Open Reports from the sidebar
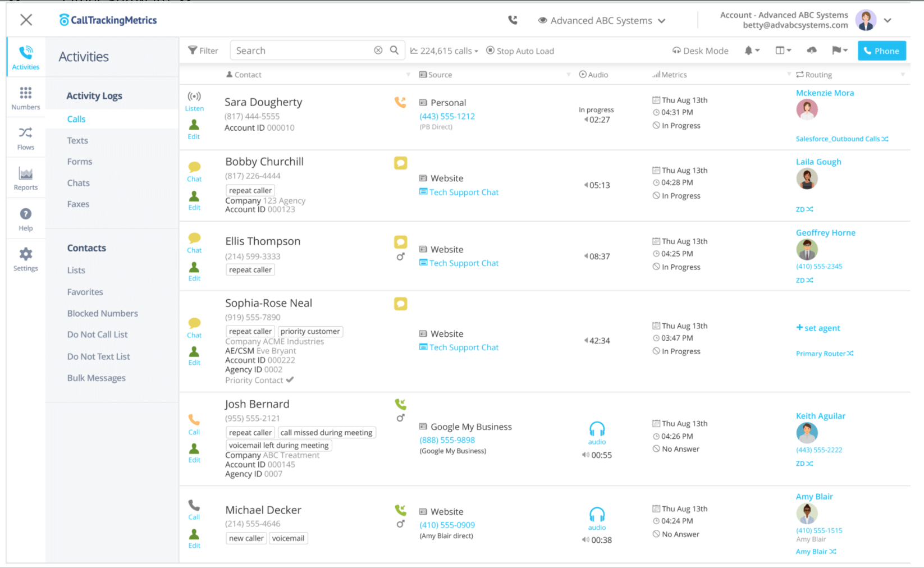Screen dimensions: 924x568 [x=26, y=178]
